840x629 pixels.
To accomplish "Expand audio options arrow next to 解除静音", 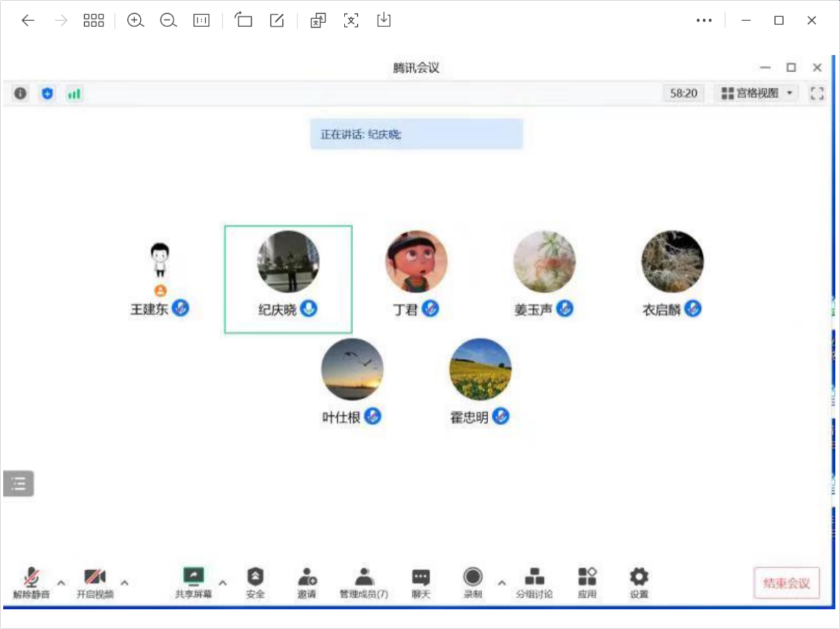I will coord(61,583).
